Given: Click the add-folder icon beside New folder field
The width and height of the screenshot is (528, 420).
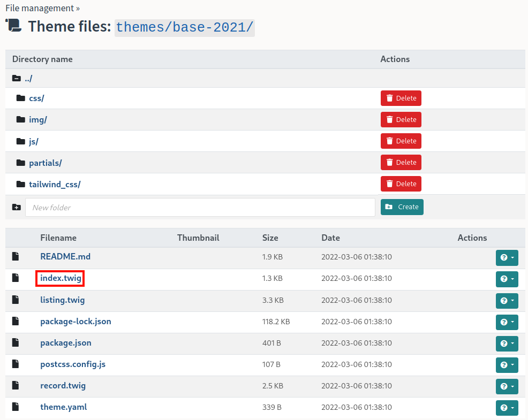Looking at the screenshot, I should pos(17,207).
